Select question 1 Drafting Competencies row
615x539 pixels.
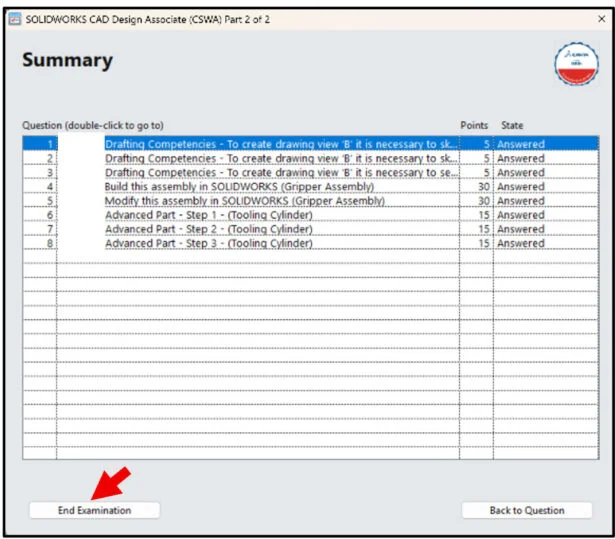pos(281,144)
